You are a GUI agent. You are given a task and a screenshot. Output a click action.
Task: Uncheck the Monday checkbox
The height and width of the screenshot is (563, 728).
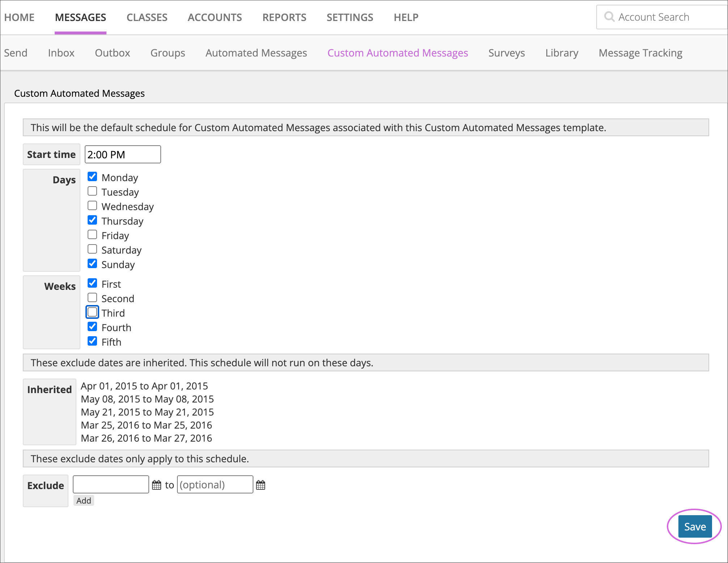coord(92,176)
